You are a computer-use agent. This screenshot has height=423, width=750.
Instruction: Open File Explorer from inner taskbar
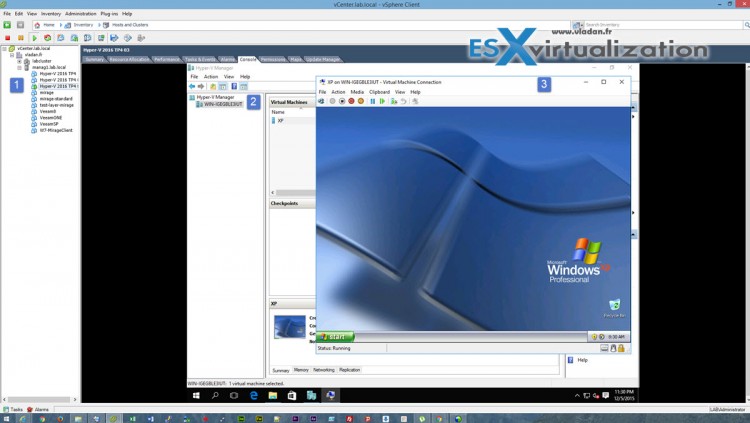[x=273, y=395]
